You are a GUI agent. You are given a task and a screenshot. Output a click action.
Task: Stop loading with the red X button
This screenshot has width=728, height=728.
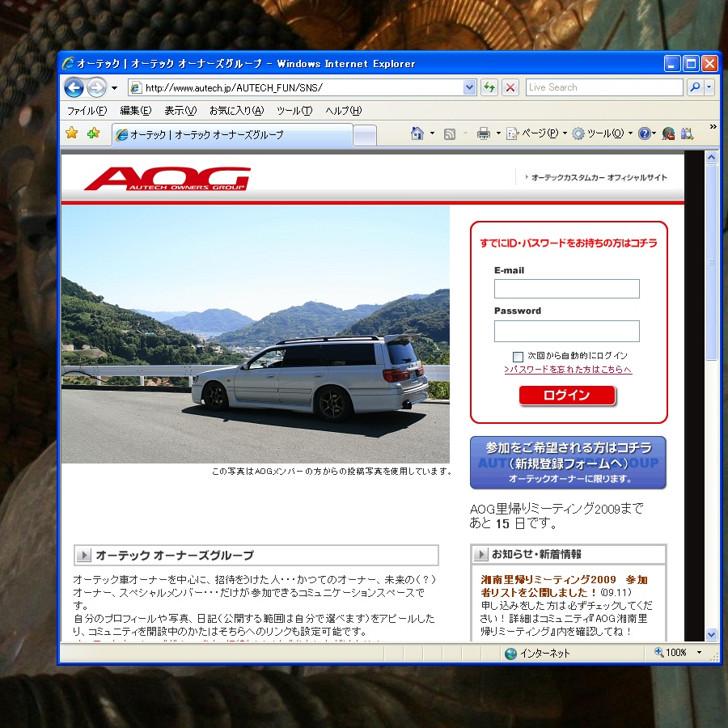point(510,87)
